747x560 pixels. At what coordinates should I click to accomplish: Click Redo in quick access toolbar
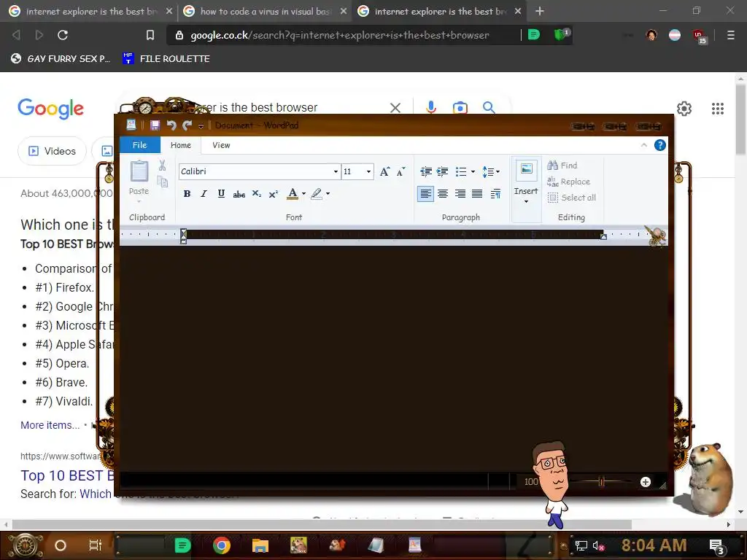tap(187, 125)
